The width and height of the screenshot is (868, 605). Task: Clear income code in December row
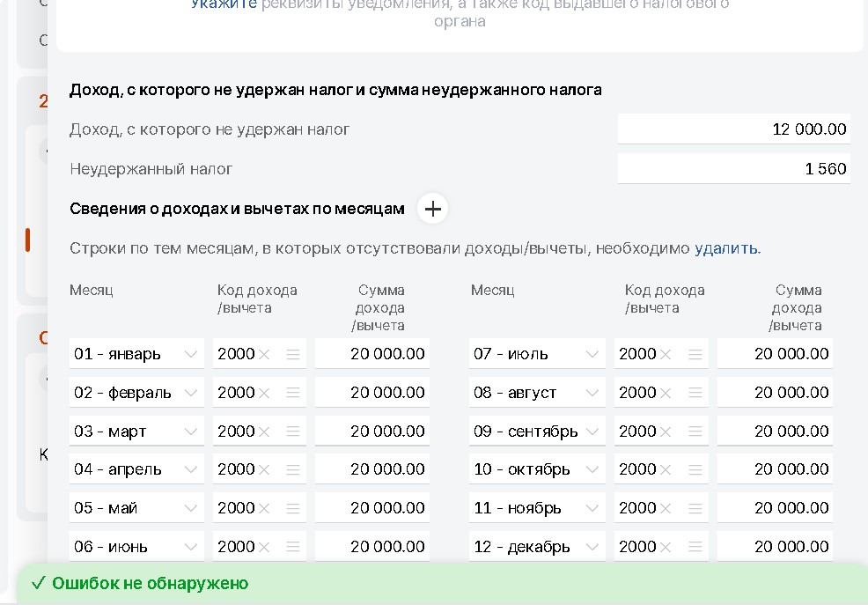point(666,547)
